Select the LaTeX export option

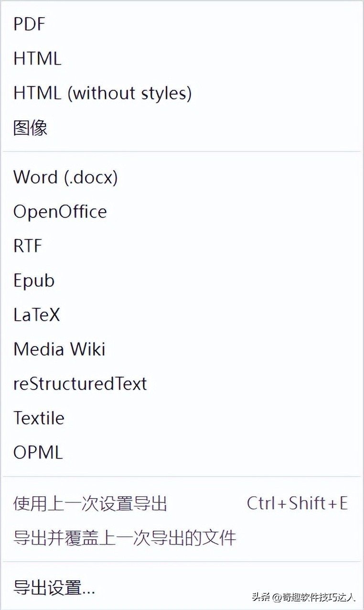[36, 315]
